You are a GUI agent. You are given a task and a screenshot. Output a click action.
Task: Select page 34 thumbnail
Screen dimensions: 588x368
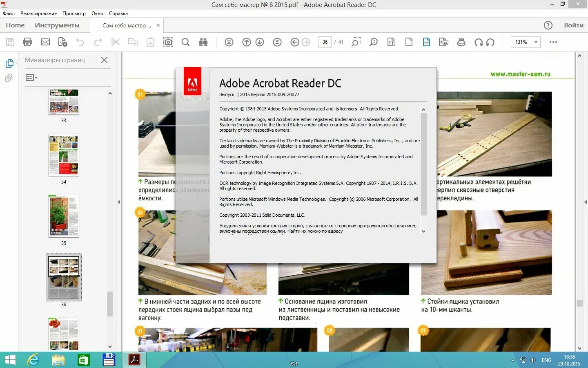point(64,155)
